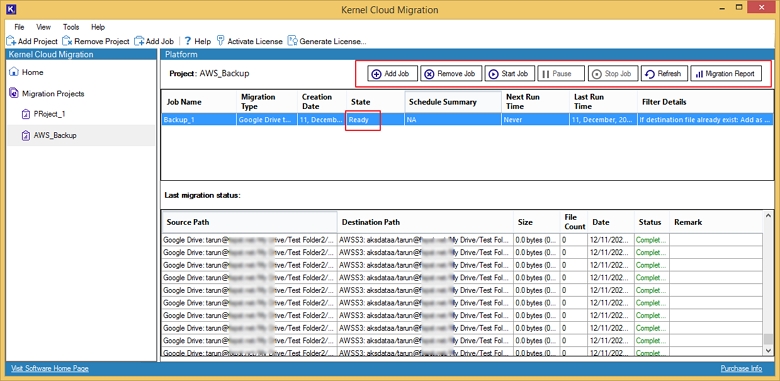This screenshot has width=780, height=381.
Task: Click the Destination Path column header
Action: click(425, 222)
